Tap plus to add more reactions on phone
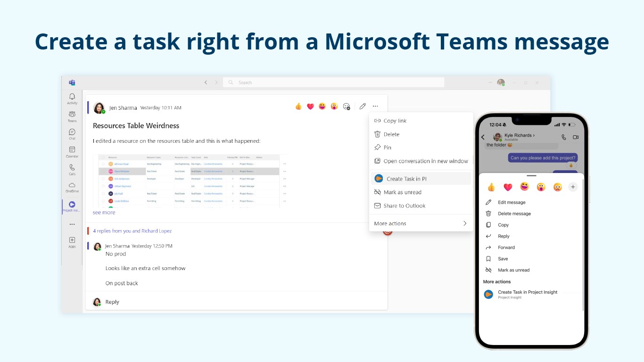 (x=573, y=187)
